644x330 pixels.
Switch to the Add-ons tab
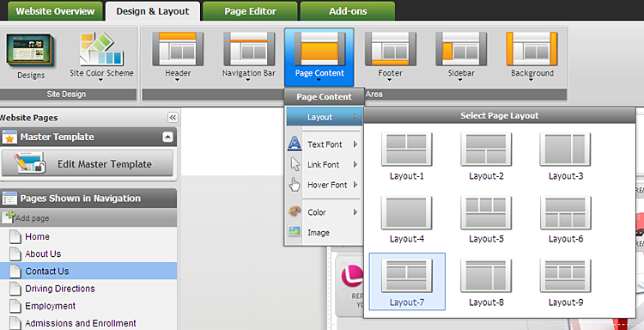348,11
